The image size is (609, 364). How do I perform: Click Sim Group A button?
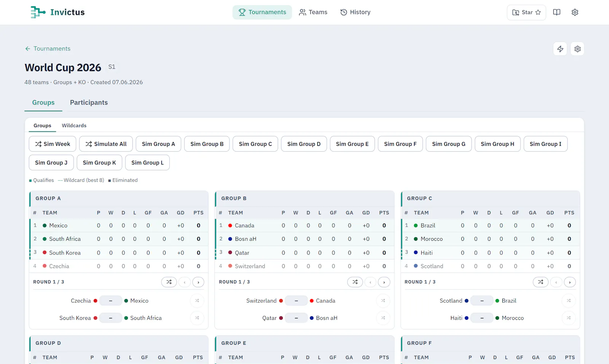coord(158,144)
